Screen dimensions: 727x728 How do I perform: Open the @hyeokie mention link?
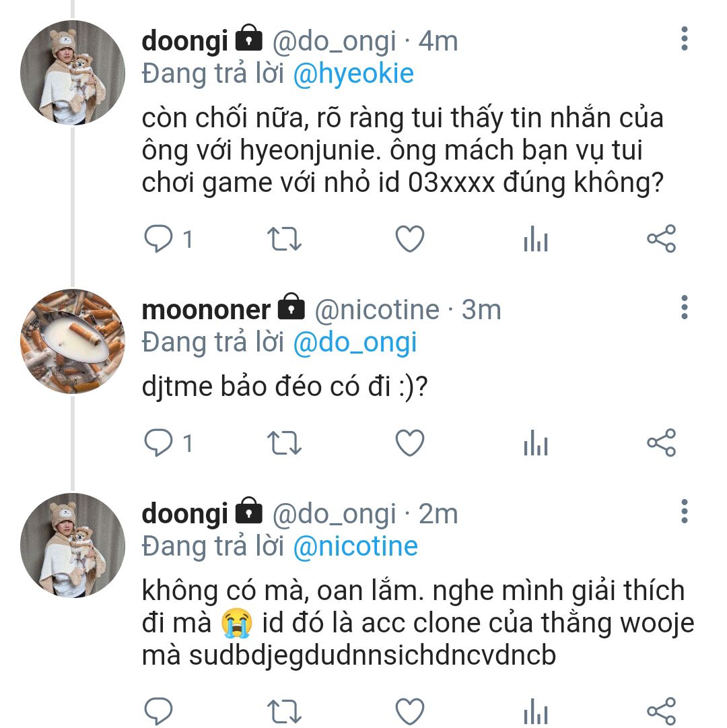(353, 73)
